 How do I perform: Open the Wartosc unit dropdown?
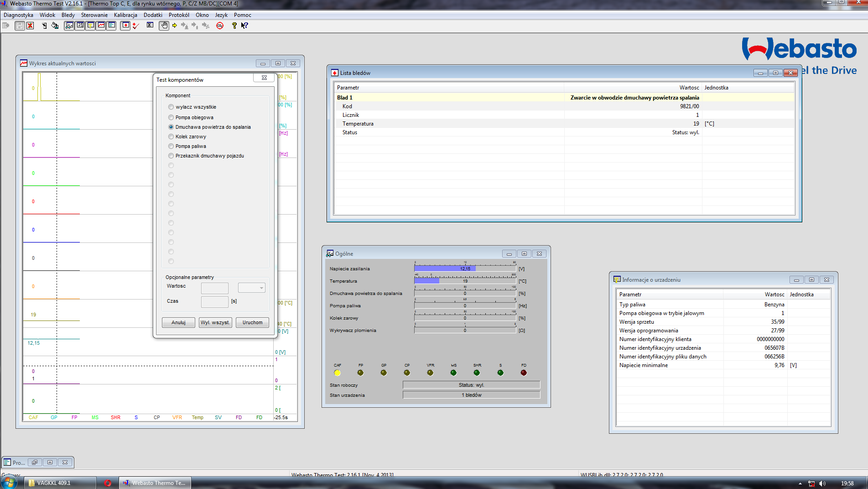pyautogui.click(x=252, y=288)
